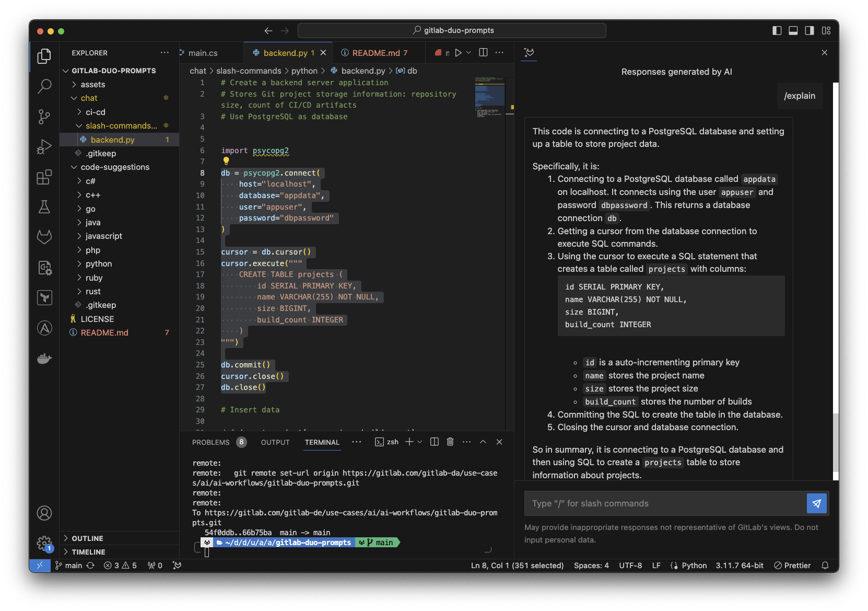Open the Source Control view
Viewport: 868px width, 611px height.
(44, 117)
